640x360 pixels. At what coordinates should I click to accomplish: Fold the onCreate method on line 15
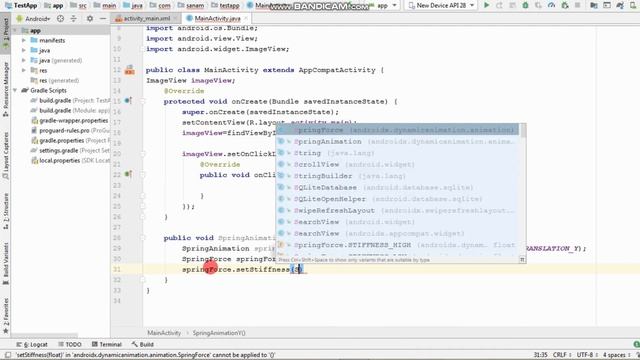pos(143,101)
